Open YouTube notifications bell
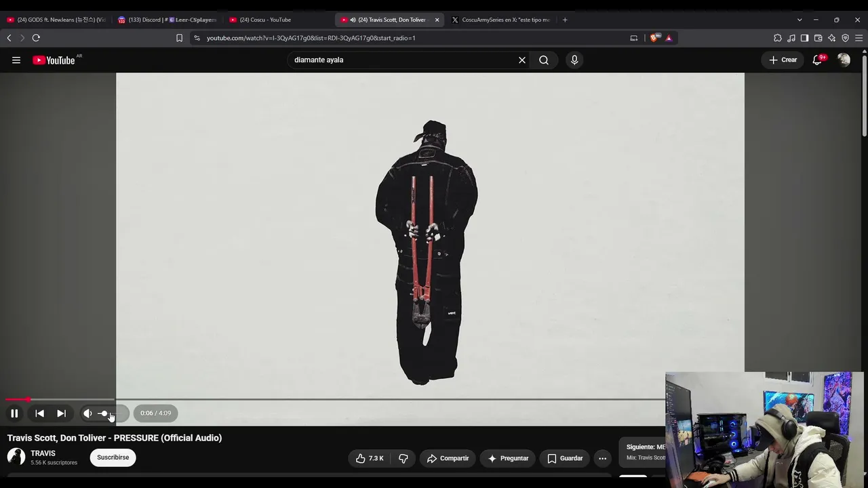This screenshot has height=488, width=868. 818,60
